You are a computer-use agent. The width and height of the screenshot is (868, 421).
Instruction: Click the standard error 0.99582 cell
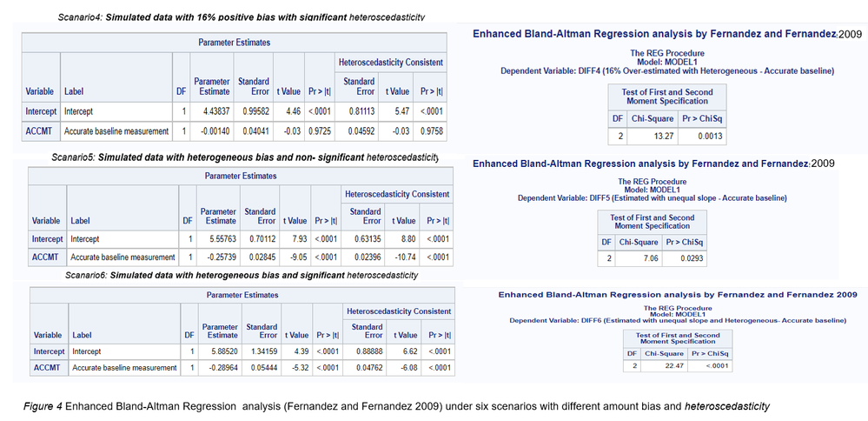253,111
